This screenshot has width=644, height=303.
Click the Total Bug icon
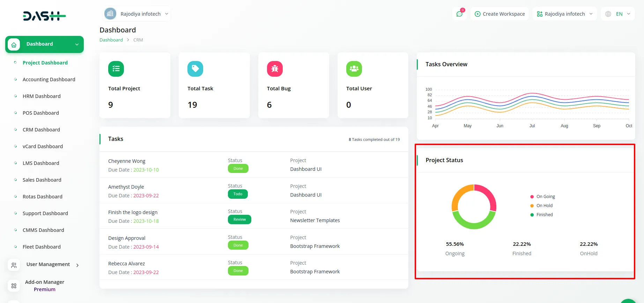point(275,69)
